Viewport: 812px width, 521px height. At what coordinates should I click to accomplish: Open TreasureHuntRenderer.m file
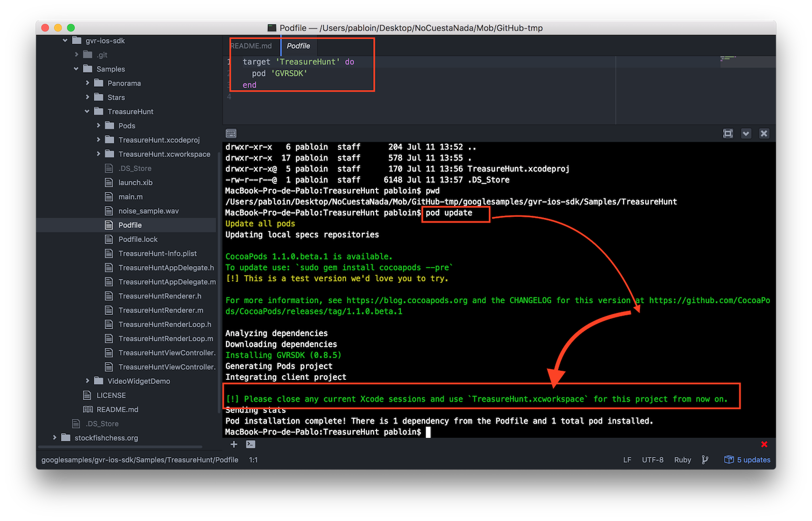(161, 310)
